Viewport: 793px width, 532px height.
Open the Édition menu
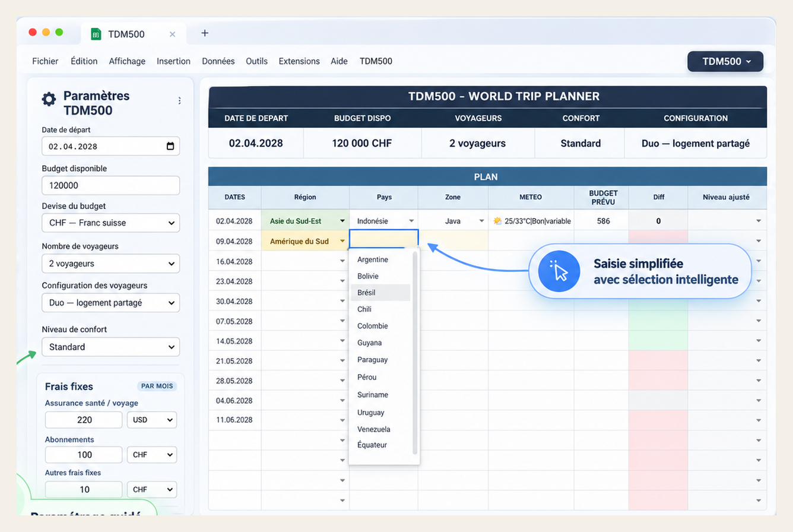(84, 61)
